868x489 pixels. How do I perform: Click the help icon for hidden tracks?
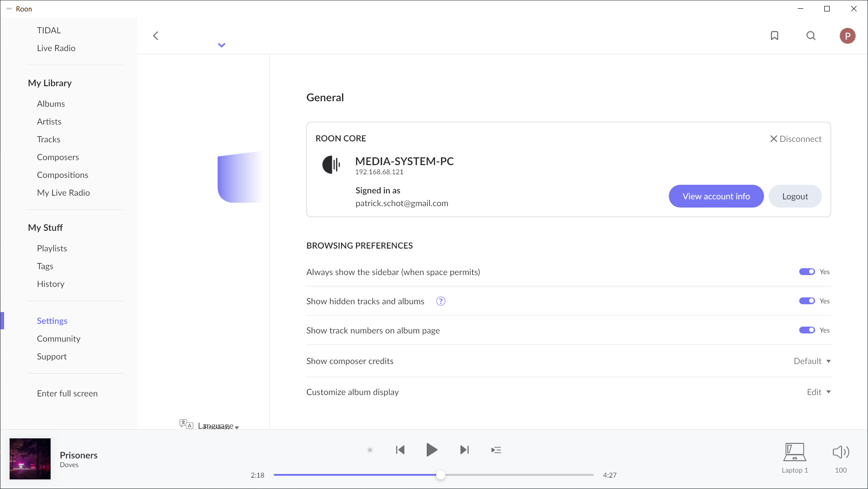click(x=440, y=301)
